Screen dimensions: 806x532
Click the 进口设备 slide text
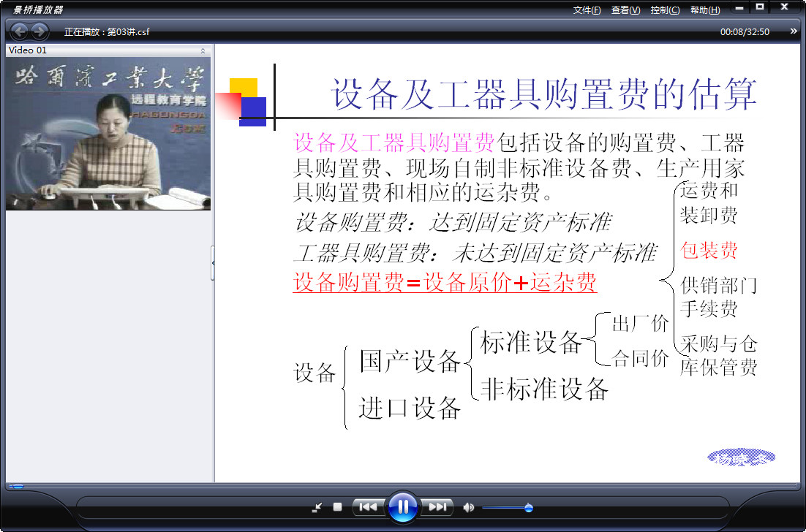(410, 408)
